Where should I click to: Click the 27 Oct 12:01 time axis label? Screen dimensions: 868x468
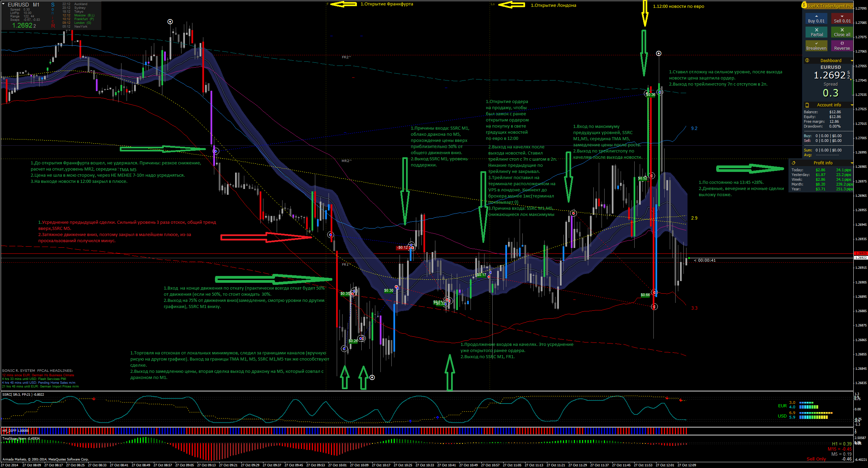[665, 465]
